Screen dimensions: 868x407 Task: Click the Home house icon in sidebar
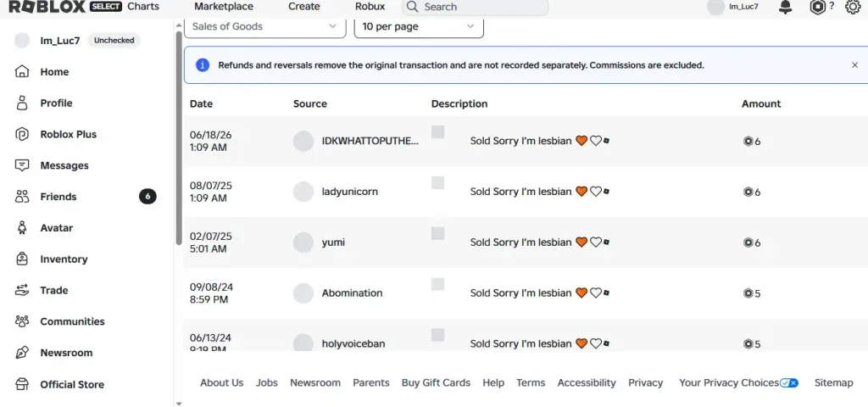point(21,71)
